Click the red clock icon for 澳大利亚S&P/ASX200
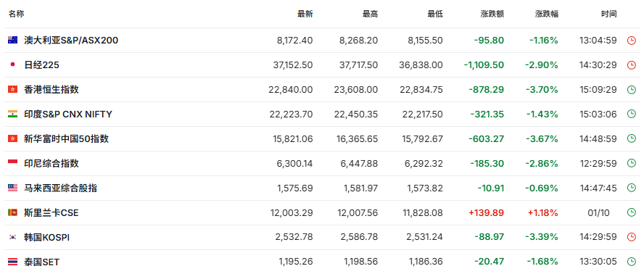 (631, 41)
